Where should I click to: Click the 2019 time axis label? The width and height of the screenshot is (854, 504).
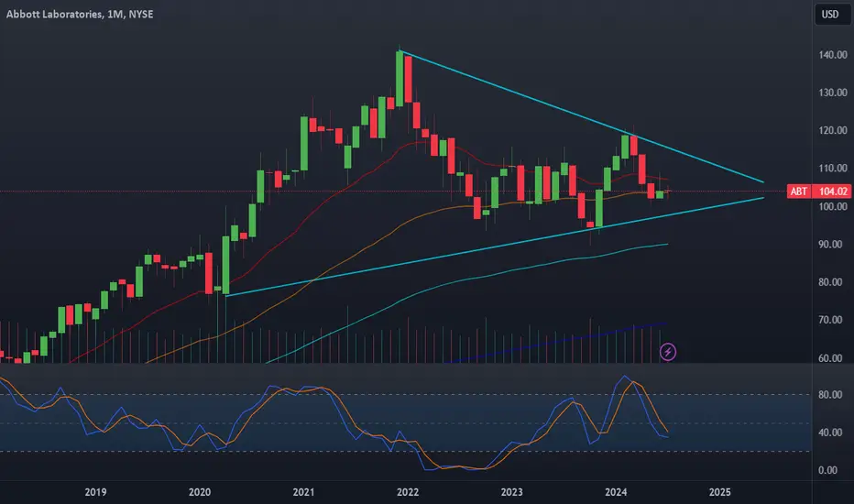click(x=95, y=492)
